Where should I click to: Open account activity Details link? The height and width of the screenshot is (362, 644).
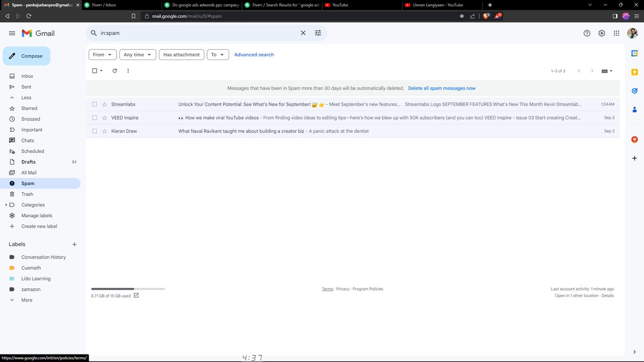tap(608, 295)
